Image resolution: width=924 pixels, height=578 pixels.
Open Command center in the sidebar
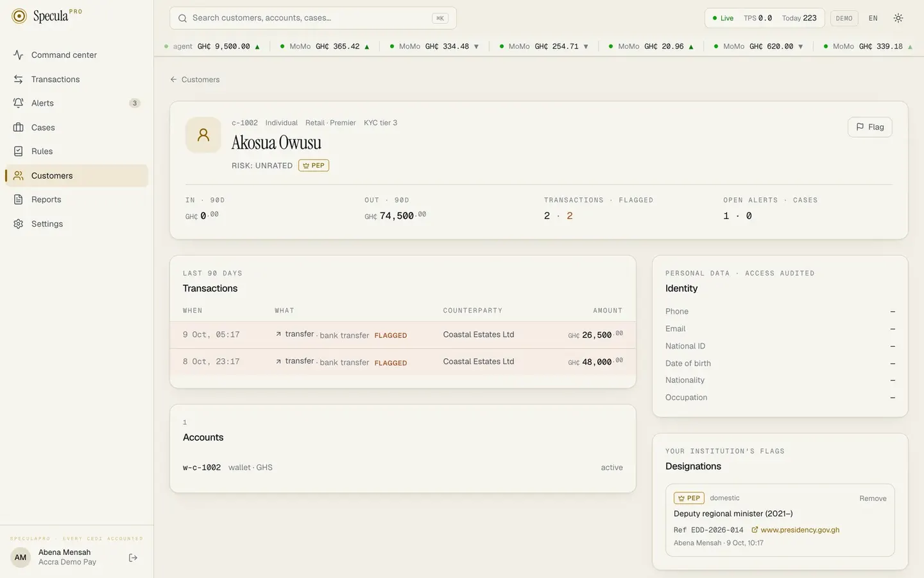(x=77, y=55)
